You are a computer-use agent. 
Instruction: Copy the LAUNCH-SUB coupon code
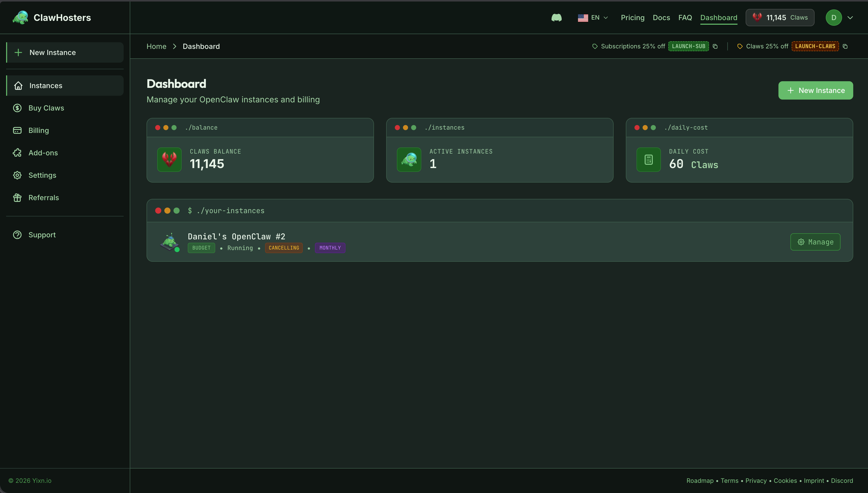coord(715,46)
